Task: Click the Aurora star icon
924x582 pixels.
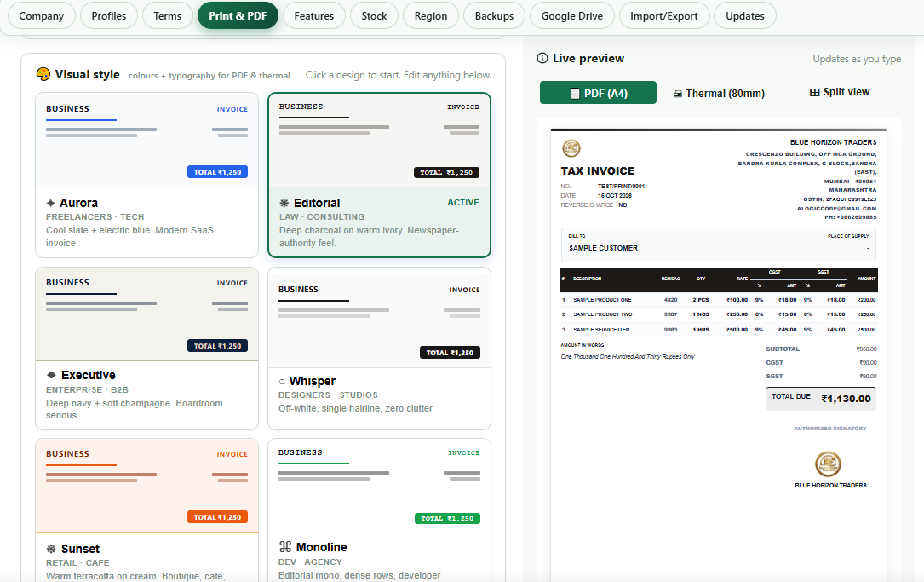Action: [51, 203]
